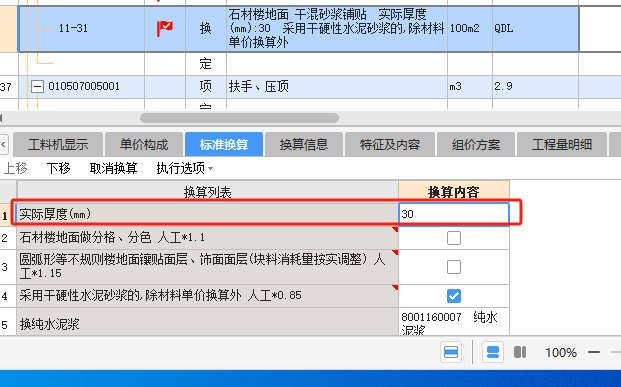This screenshot has height=387, width=621.
Task: Click the 100% zoom level label
Action: pos(561,353)
